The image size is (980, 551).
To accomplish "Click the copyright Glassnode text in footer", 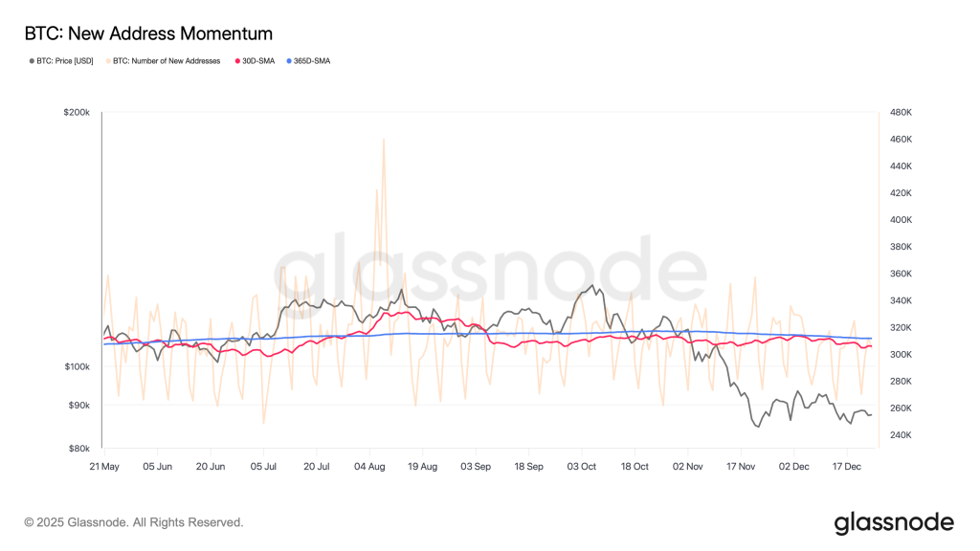I will point(134,522).
